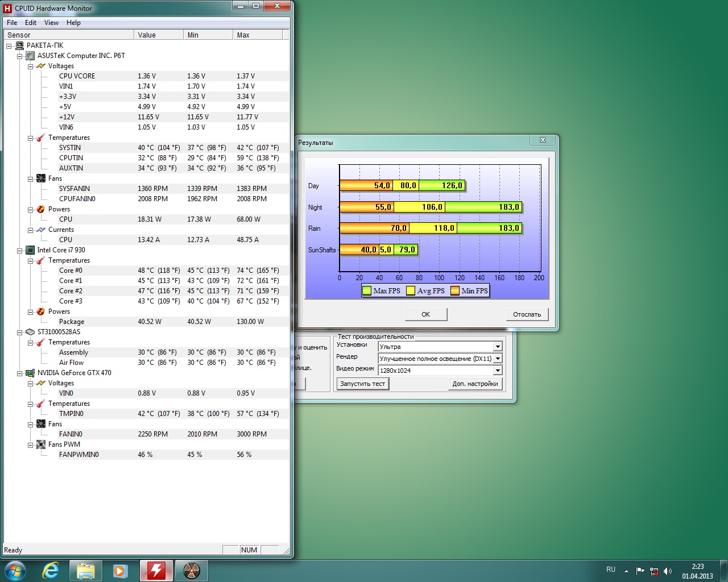The image size is (728, 582).
Task: Launch Internet Explorer from taskbar
Action: [51, 571]
